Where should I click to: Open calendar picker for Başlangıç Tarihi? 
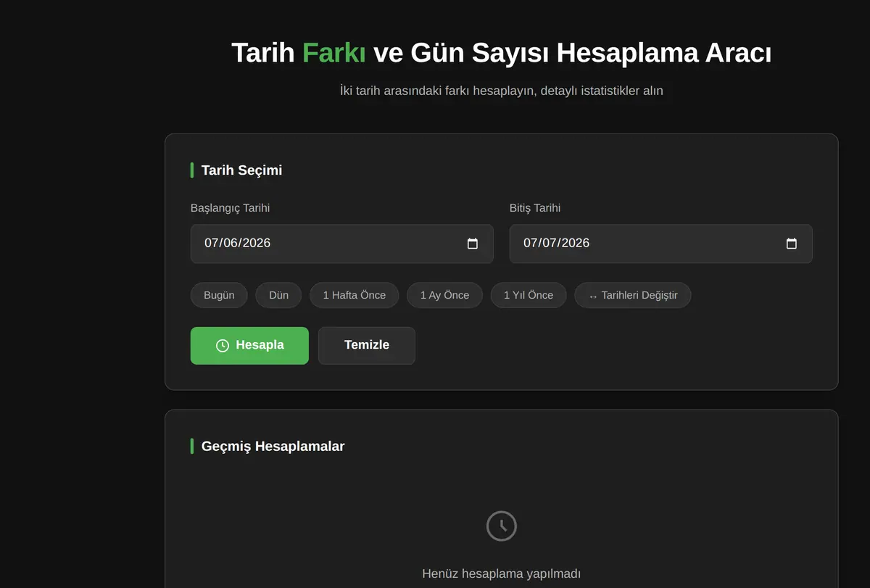coord(473,244)
